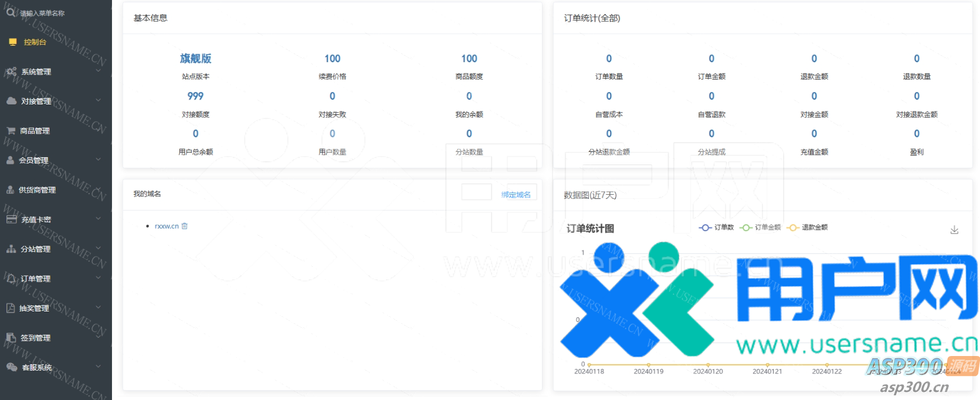
Task: Click the 20240119 chart axis date
Action: click(x=649, y=371)
